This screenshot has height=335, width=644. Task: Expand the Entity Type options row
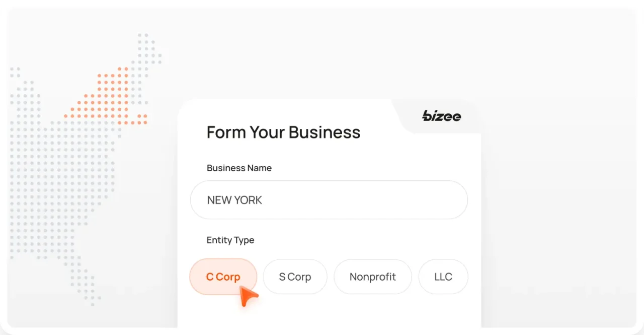tap(329, 277)
